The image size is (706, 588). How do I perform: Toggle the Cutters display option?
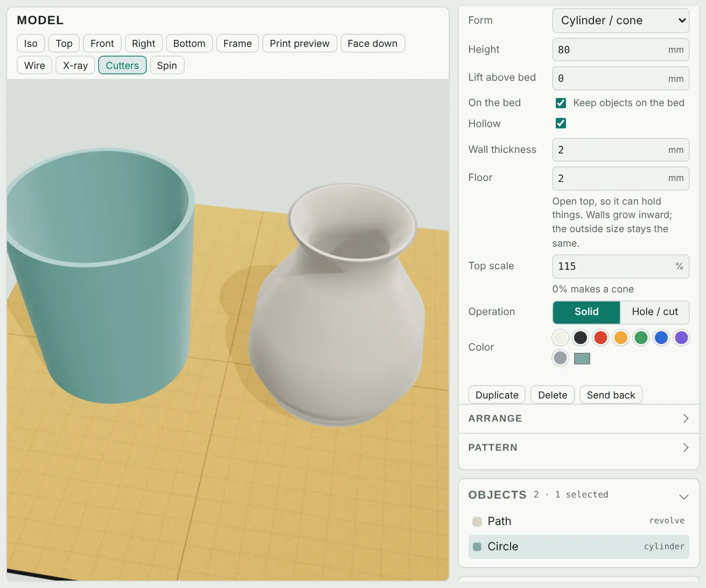(x=122, y=65)
